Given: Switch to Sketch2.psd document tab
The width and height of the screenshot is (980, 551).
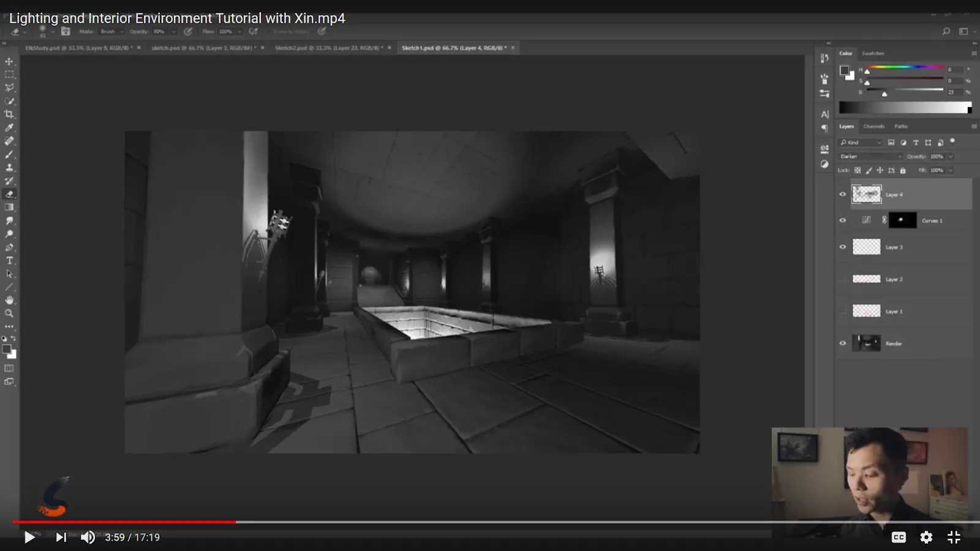Looking at the screenshot, I should [x=328, y=48].
